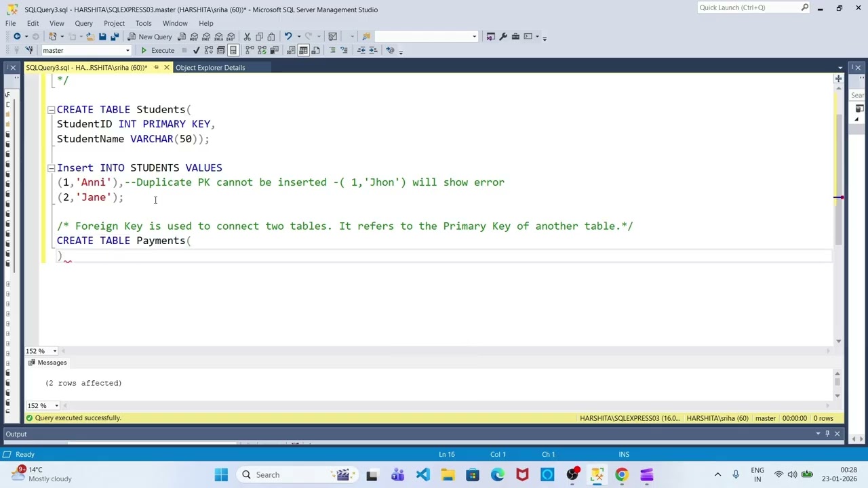Collapse the CREATE TABLE Students block

tap(51, 110)
